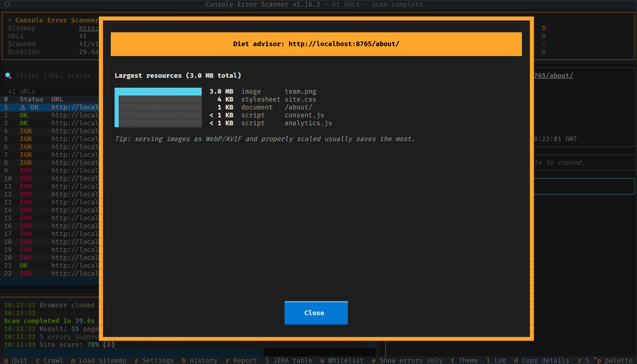This screenshot has height=364, width=637.
Task: Choose Quit in the footer bar
Action: pyautogui.click(x=16, y=360)
